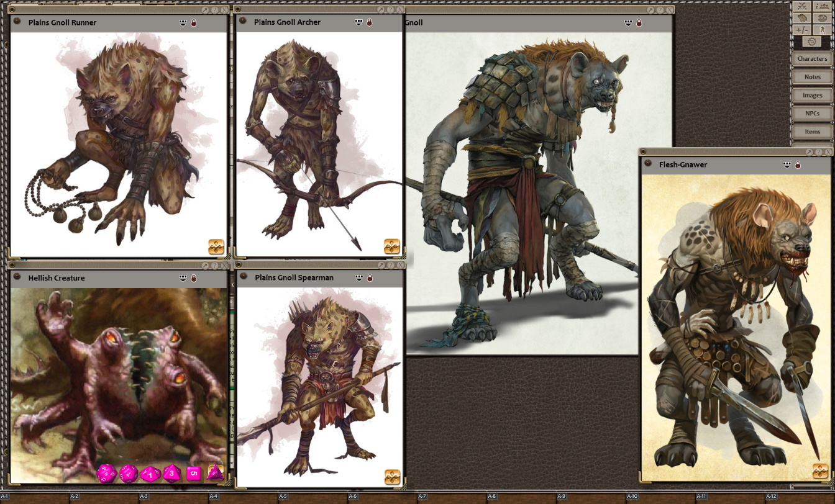
Task: Click the Hellish Creature title text
Action: [x=57, y=278]
